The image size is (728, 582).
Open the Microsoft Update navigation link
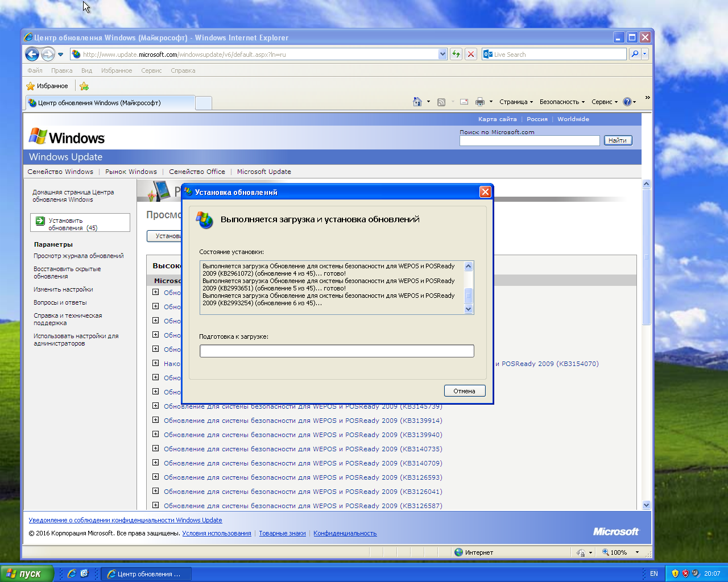tap(264, 172)
